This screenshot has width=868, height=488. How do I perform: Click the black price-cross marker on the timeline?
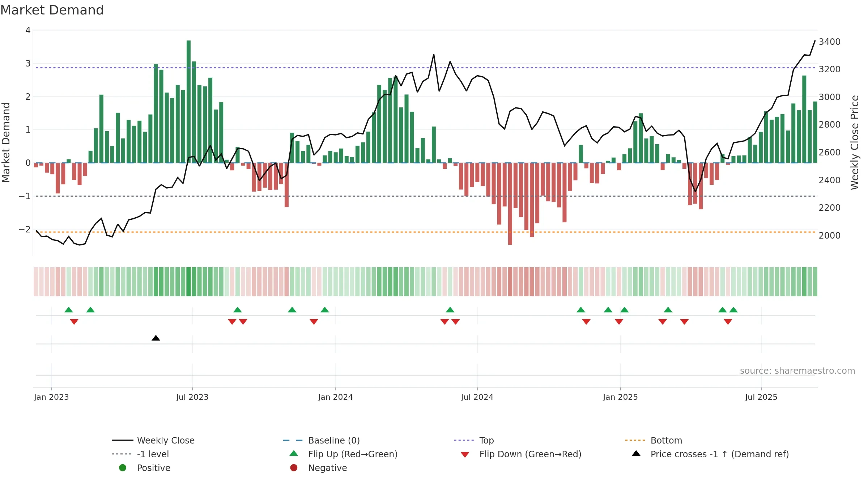[x=156, y=338]
